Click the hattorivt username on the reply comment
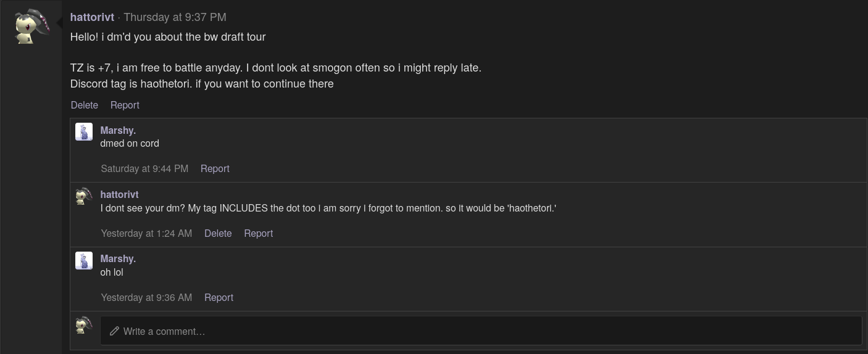 tap(119, 194)
